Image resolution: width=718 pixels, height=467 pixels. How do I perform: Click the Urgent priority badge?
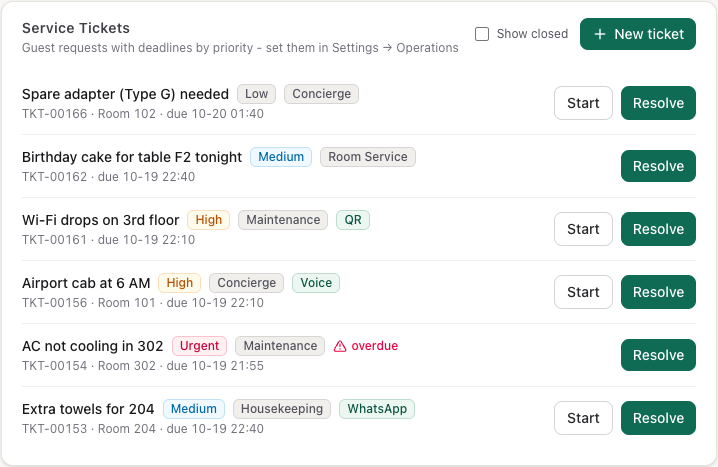[199, 346]
